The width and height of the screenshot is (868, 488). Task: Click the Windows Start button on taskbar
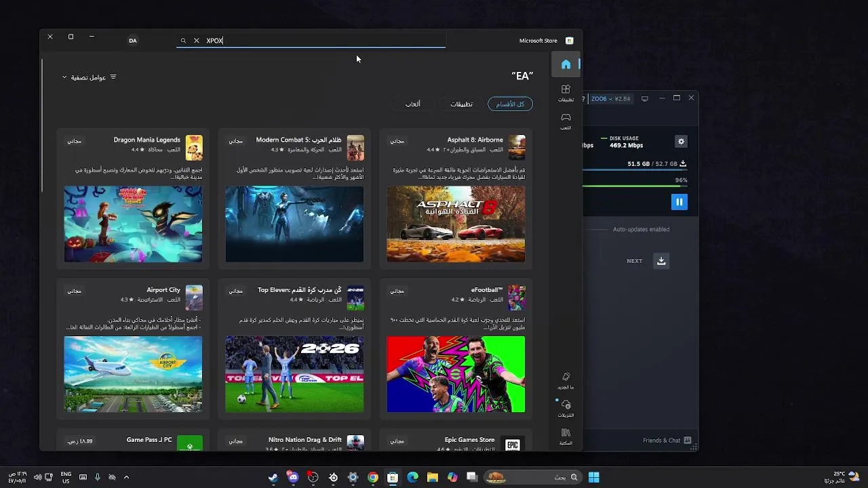[x=593, y=477]
